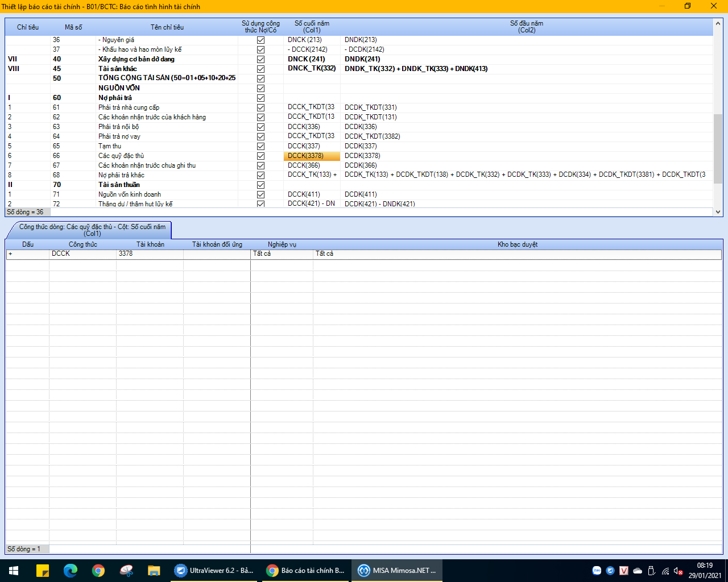This screenshot has width=728, height=582.
Task: Click the 'DCCK' formula cell in bottom grid
Action: click(83, 254)
